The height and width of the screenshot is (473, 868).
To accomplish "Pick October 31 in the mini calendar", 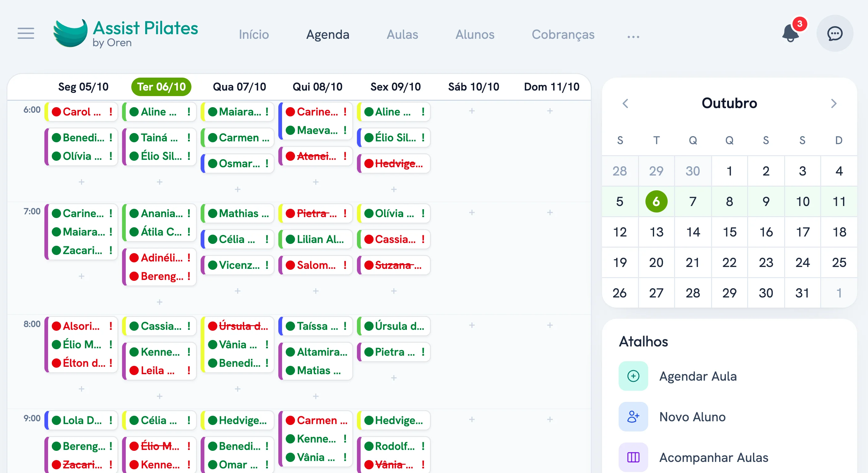I will 802,293.
